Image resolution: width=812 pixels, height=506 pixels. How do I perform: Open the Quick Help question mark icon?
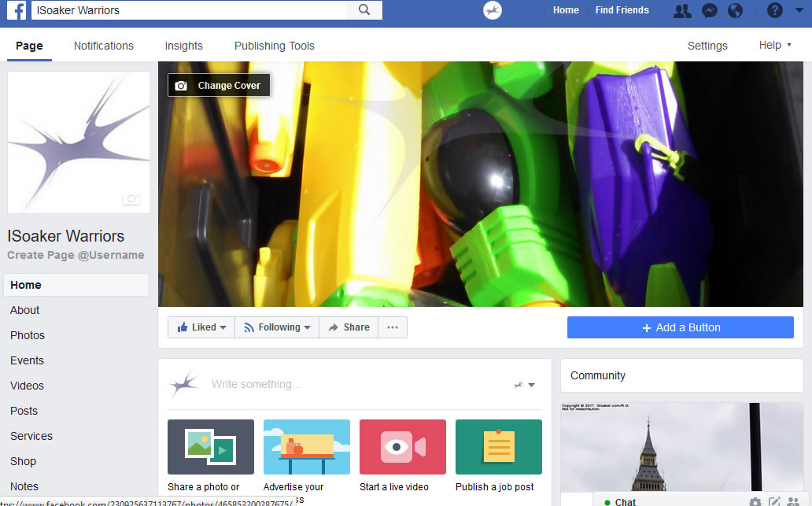coord(775,10)
